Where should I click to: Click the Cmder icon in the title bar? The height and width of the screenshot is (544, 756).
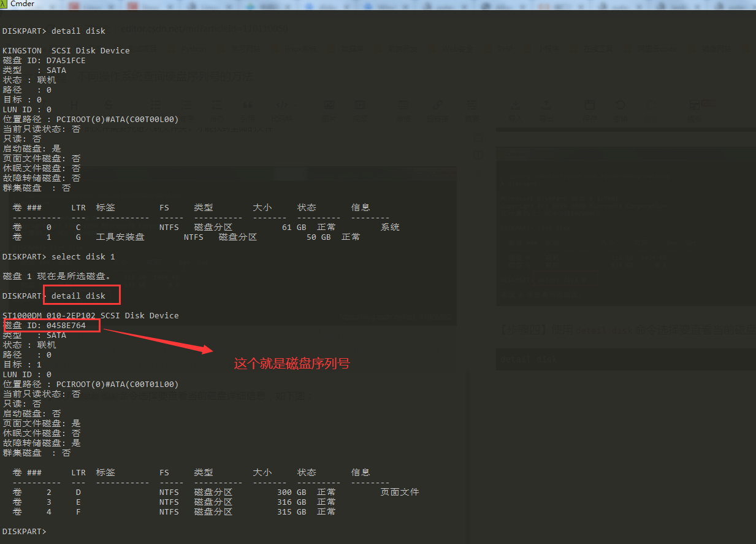tap(4, 4)
